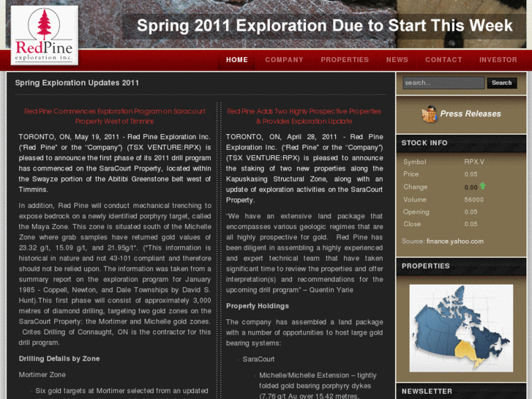
Task: Open the finance.yahoo.com source link
Action: 455,242
